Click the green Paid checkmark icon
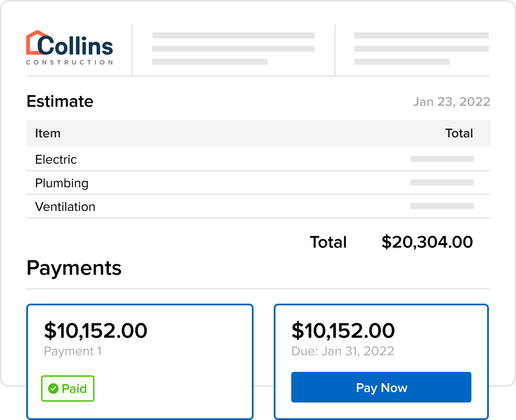Screen dimensions: 516x420 [53, 388]
